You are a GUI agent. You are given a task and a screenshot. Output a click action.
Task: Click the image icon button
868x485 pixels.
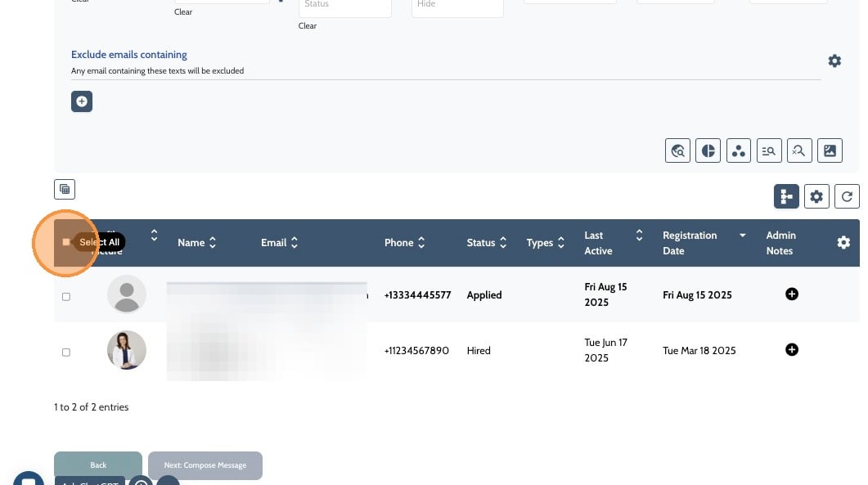[830, 150]
